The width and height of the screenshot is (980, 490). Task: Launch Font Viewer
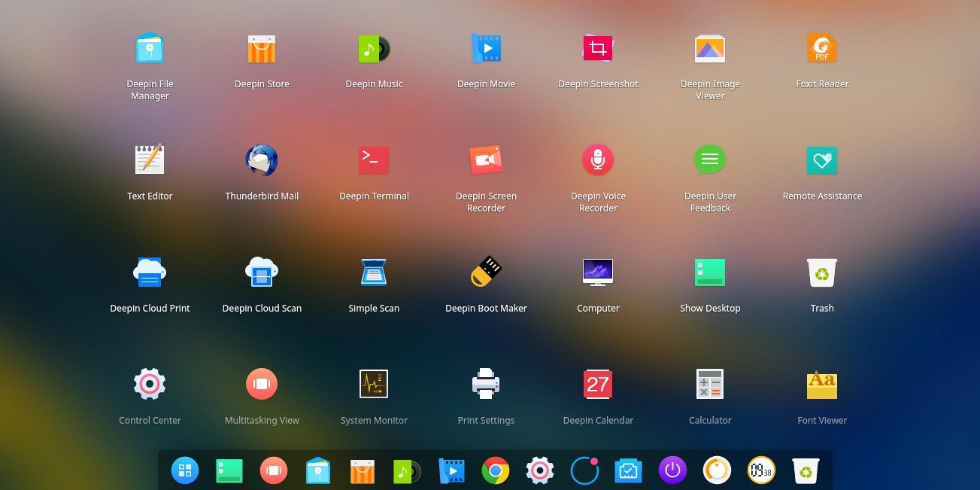pos(822,385)
